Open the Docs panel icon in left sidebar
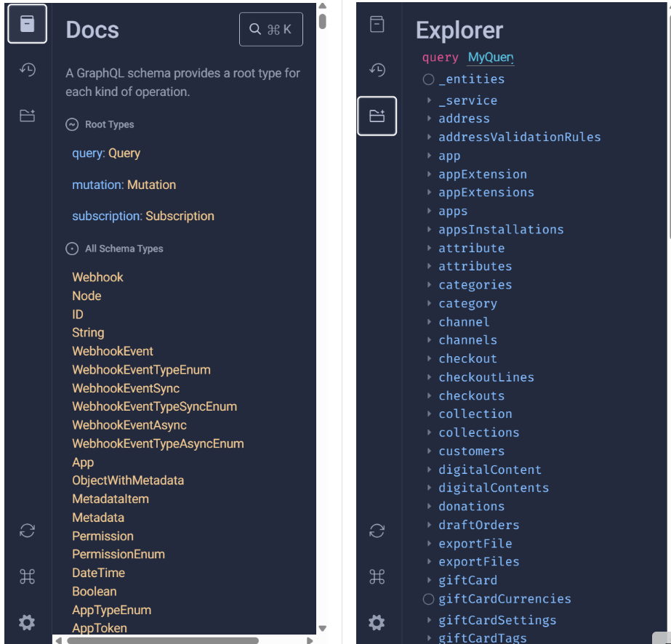 click(27, 24)
